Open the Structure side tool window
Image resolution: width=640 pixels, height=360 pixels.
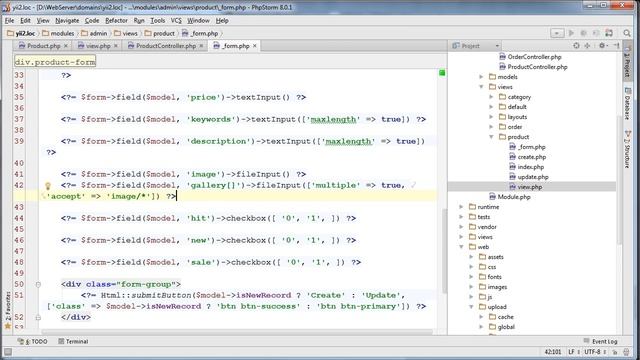click(x=627, y=149)
